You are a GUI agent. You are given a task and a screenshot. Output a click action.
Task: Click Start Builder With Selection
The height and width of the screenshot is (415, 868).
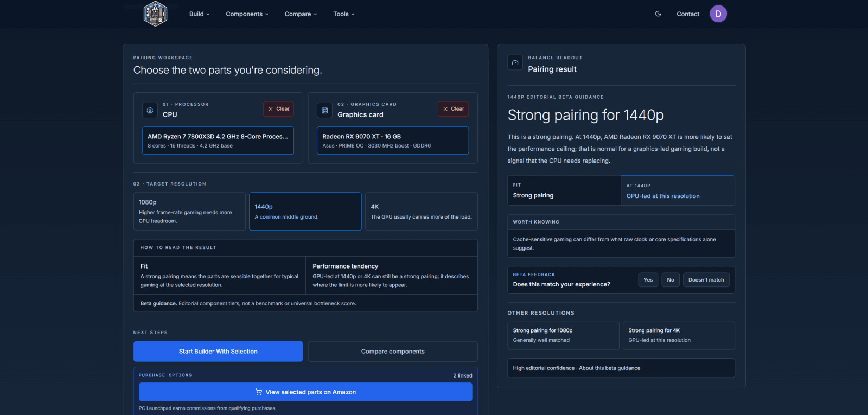pyautogui.click(x=218, y=352)
